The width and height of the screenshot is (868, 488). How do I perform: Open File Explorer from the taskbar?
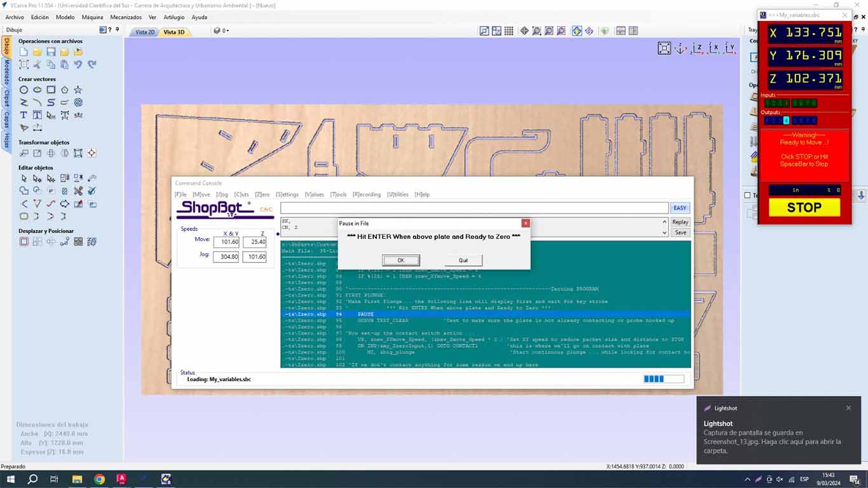coord(77,479)
